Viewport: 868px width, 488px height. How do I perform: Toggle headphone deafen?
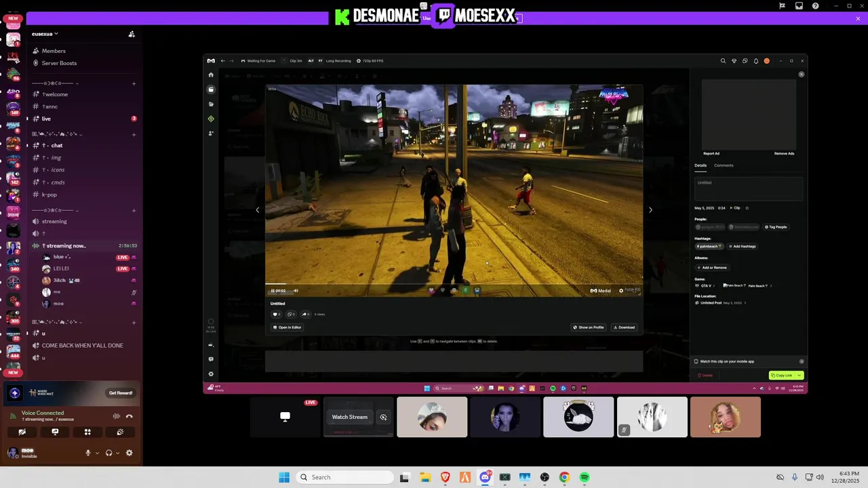(x=108, y=453)
